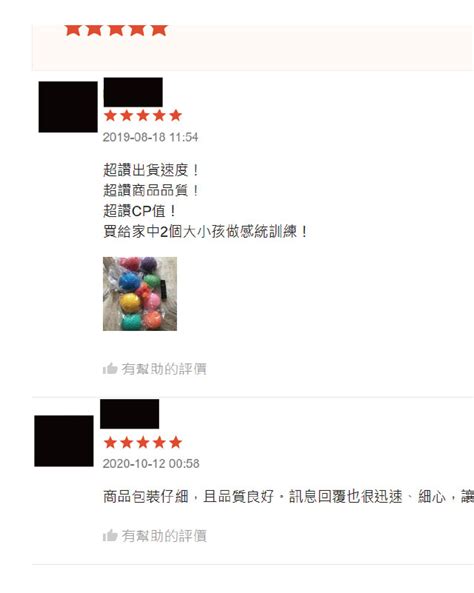Open redacted username above 2020-10-12 review
The width and height of the screenshot is (474, 593).
point(129,414)
